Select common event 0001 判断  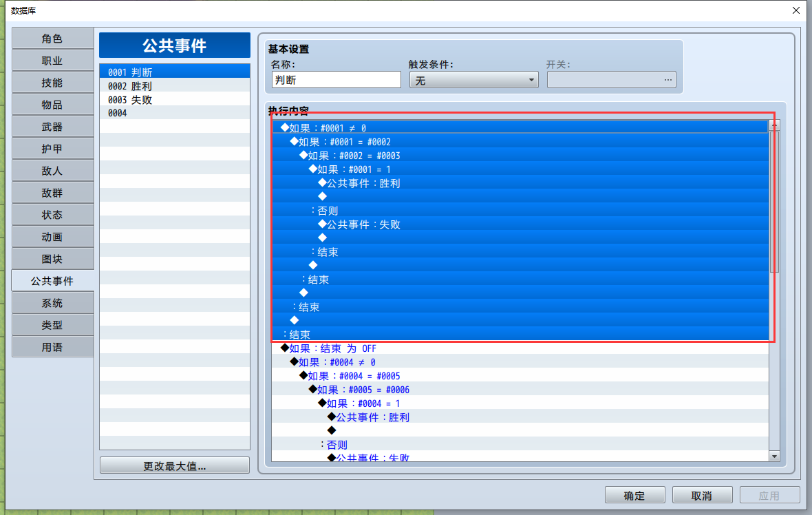coord(175,72)
